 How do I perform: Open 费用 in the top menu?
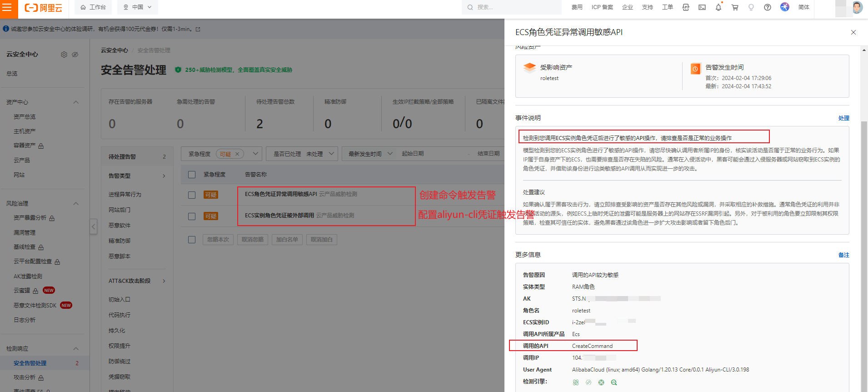point(577,7)
